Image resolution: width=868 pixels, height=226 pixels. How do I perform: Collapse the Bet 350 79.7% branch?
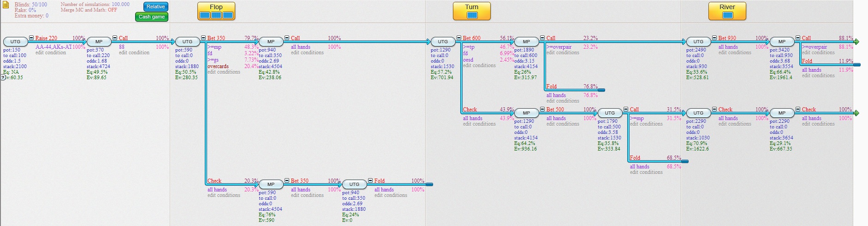pyautogui.click(x=203, y=38)
